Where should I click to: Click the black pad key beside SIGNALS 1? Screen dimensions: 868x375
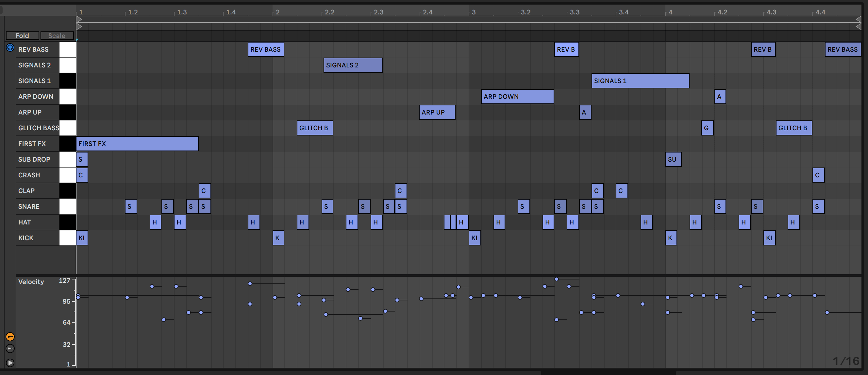(68, 81)
